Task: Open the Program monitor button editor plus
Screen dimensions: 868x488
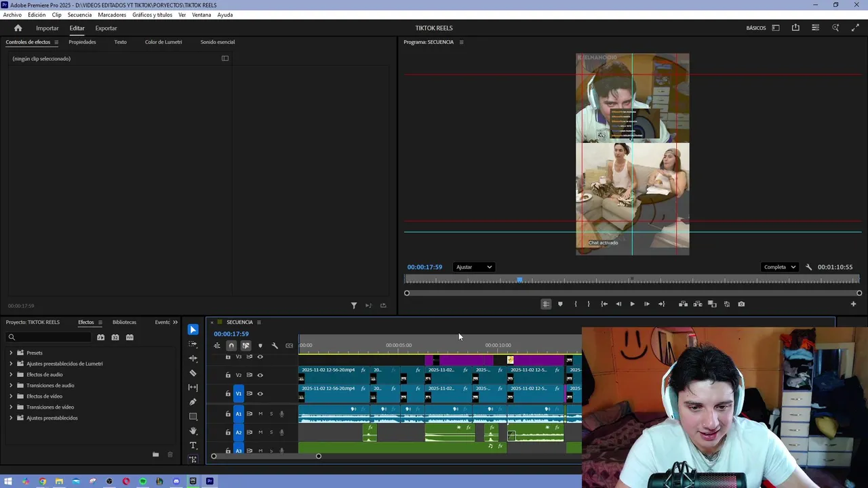Action: (853, 304)
